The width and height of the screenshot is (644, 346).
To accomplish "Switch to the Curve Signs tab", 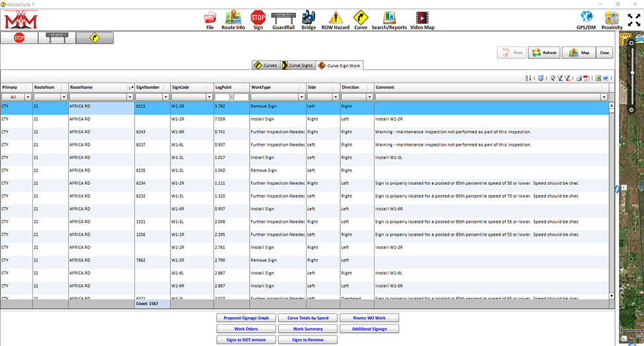I will click(297, 65).
